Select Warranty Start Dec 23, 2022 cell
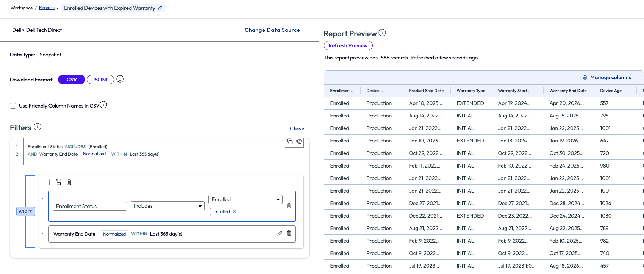Viewport: 644px width, 274px height. pos(515,216)
